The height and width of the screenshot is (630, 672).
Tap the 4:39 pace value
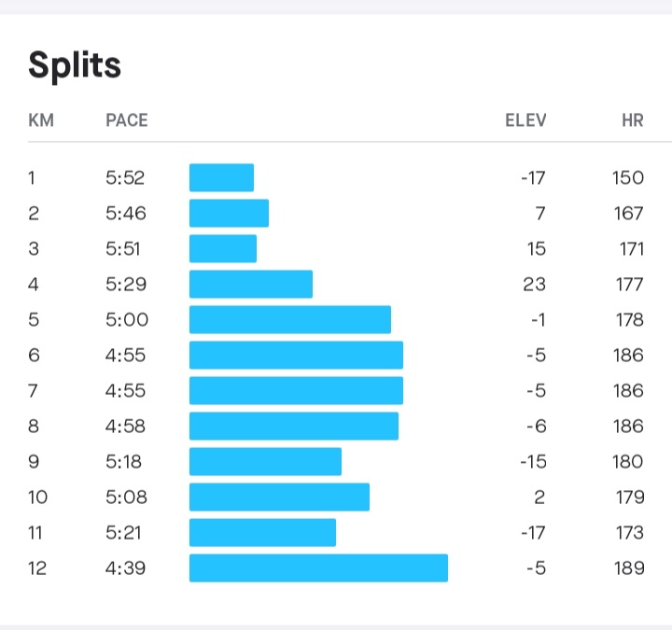pyautogui.click(x=126, y=568)
